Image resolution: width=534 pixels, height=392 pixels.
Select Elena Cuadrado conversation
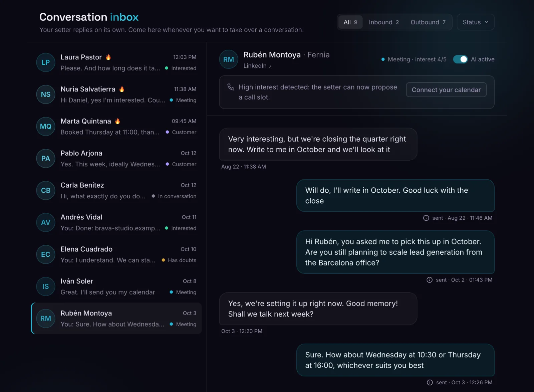click(116, 254)
